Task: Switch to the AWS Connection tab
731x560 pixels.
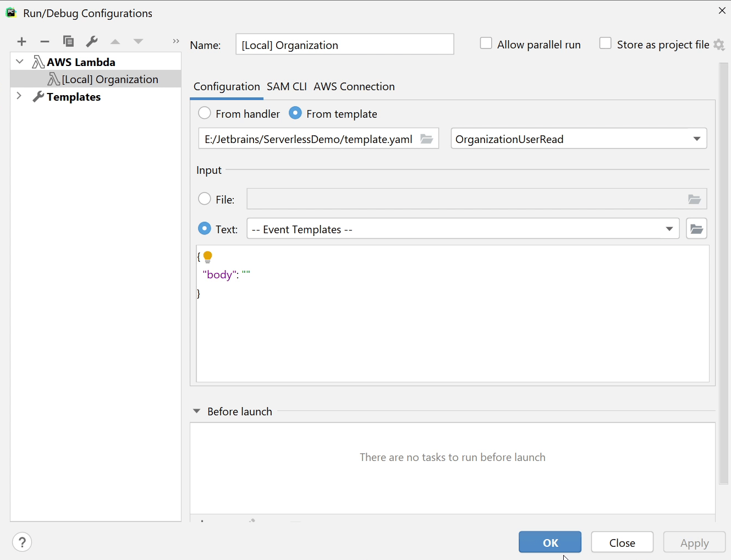Action: coord(354,86)
